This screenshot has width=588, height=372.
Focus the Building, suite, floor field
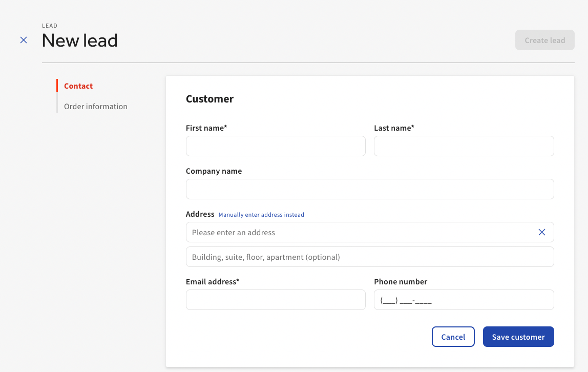coord(369,257)
